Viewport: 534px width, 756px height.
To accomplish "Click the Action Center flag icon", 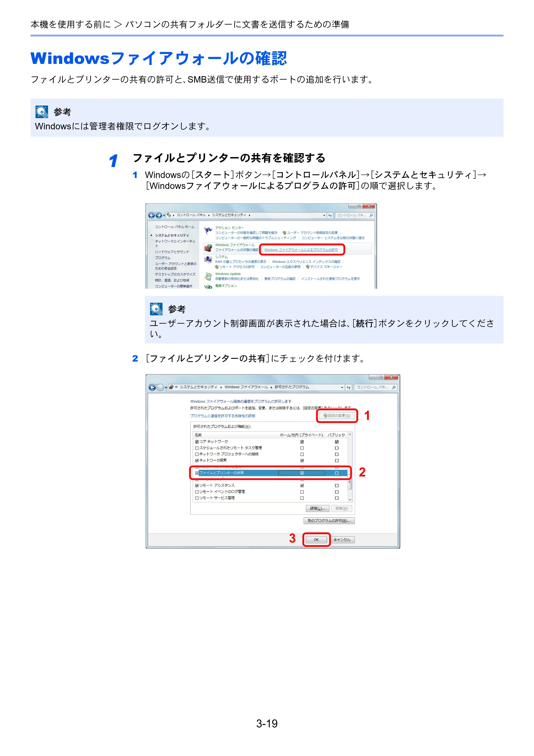I will pyautogui.click(x=208, y=231).
